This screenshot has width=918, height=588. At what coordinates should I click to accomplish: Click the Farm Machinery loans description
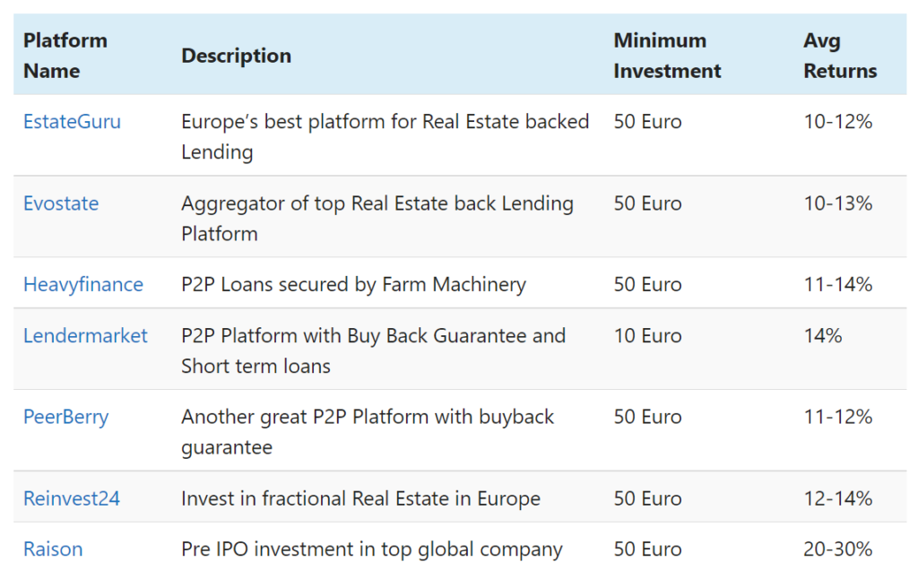353,285
